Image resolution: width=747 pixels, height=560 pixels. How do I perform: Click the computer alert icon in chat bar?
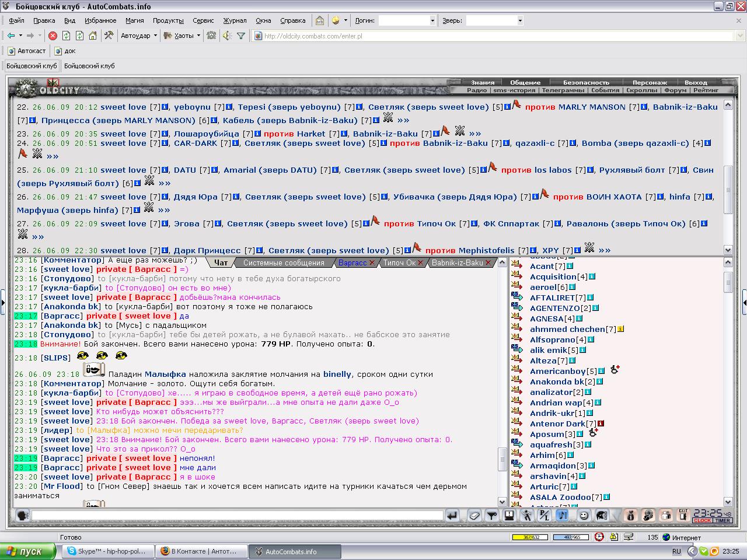point(509,516)
